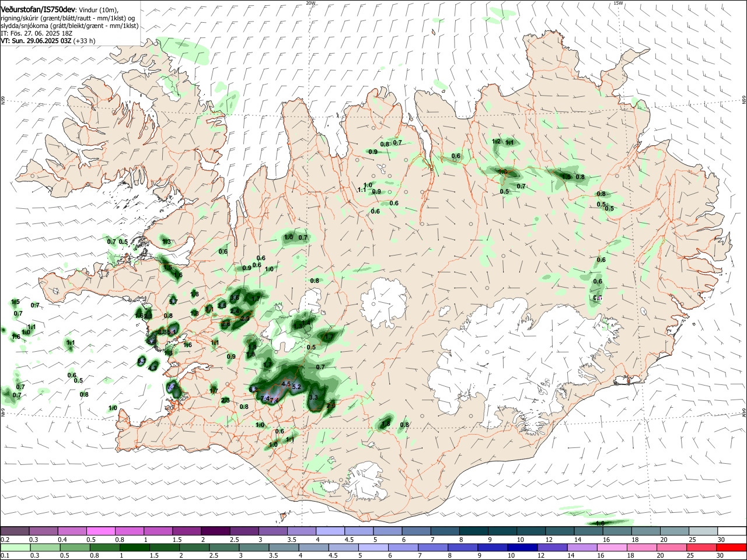Image resolution: width=747 pixels, height=560 pixels.
Task: Click the '0.2' label of the top legend
Action: point(5,540)
